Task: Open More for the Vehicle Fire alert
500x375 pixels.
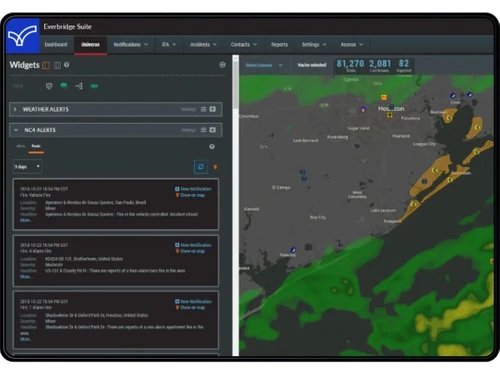Action: (26, 220)
